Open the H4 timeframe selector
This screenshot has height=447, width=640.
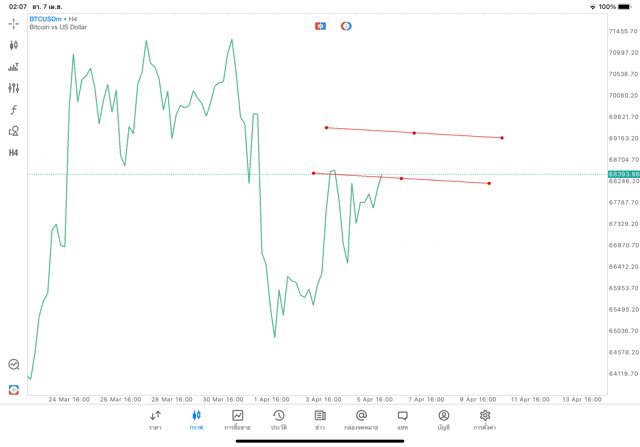(14, 153)
